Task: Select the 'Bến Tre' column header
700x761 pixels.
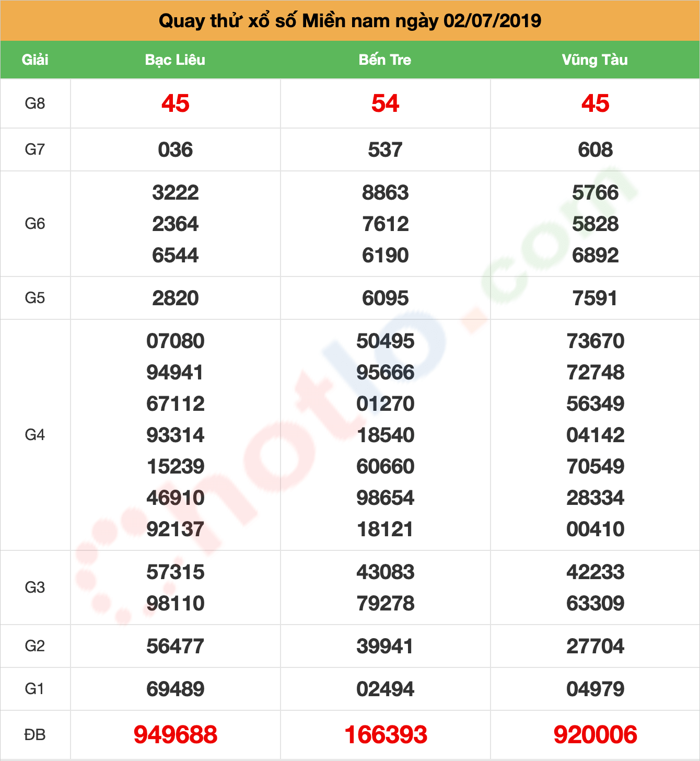Action: tap(385, 60)
